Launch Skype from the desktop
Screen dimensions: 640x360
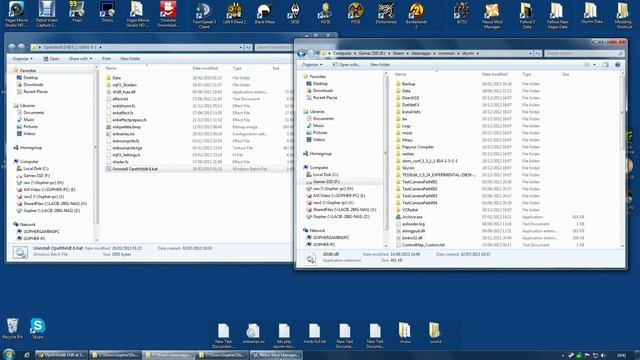(38, 328)
